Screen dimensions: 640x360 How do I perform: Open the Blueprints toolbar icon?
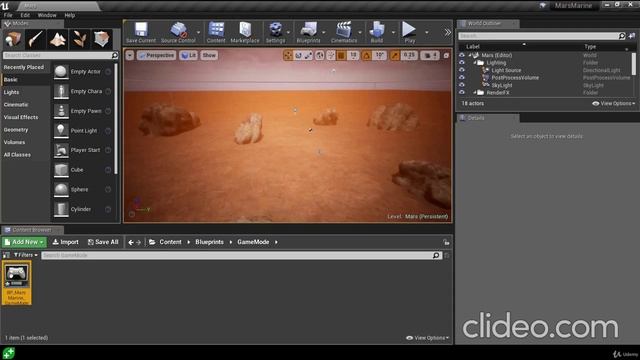309,33
